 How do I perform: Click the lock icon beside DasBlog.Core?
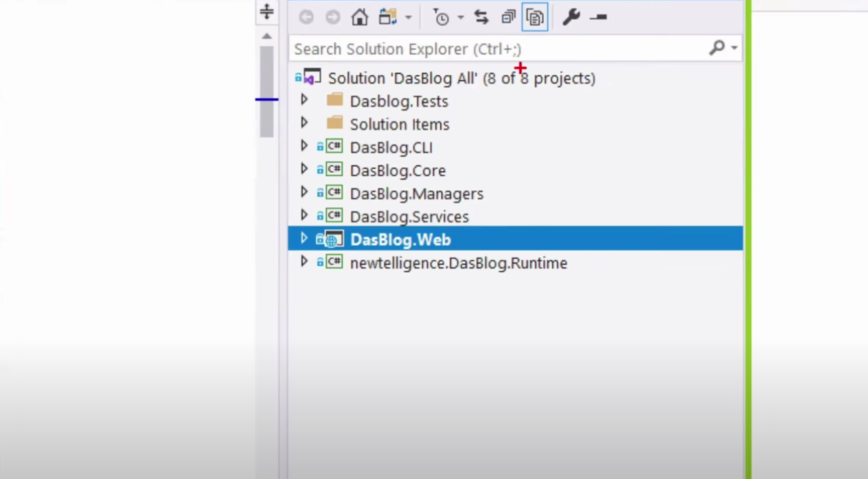320,170
